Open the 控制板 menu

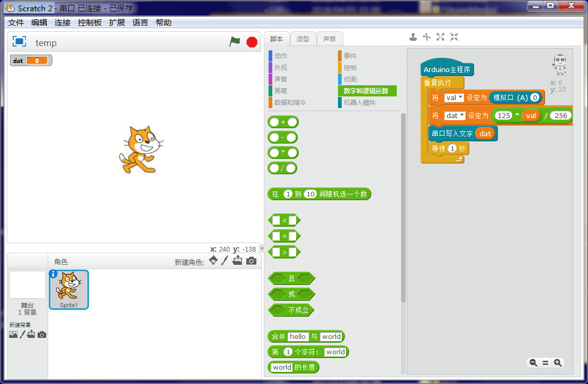point(90,22)
